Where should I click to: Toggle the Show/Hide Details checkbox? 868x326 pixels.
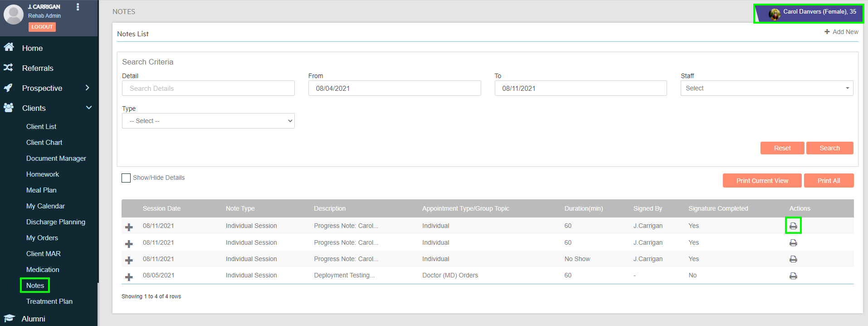pos(126,178)
